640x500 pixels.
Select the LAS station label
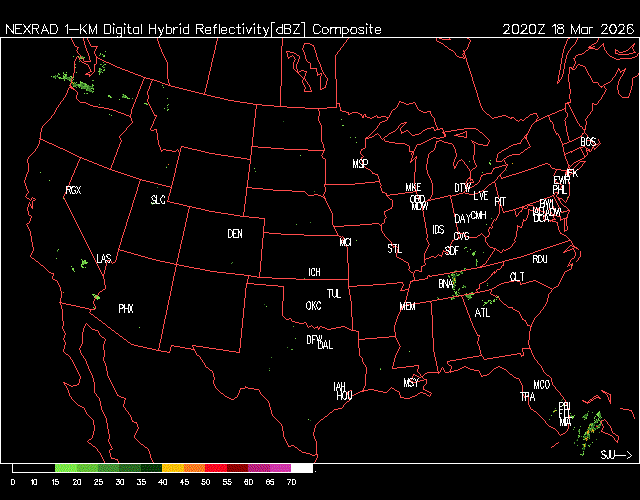(x=104, y=259)
